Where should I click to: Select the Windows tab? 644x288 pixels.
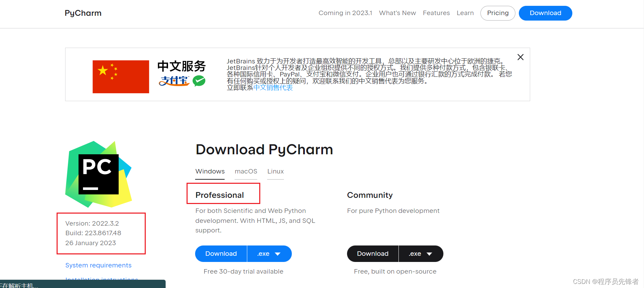[210, 171]
